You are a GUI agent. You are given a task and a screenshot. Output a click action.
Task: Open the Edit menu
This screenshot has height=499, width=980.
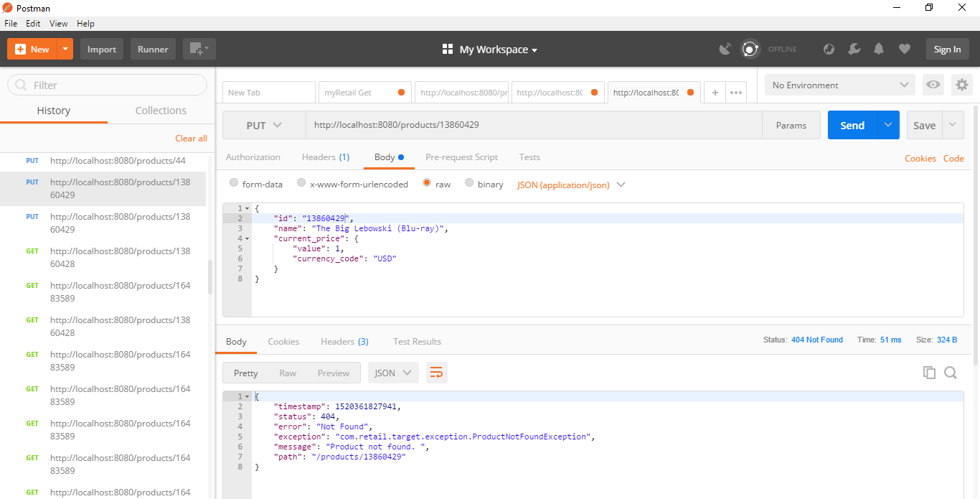point(33,24)
